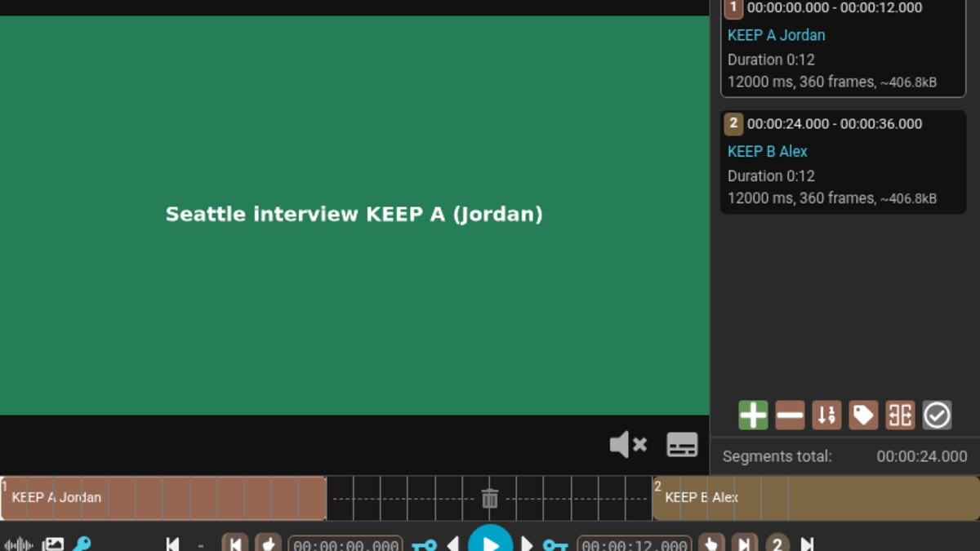Select the KEEP A Jordan segment list entry
Screen dimensions: 980x551
[843, 47]
